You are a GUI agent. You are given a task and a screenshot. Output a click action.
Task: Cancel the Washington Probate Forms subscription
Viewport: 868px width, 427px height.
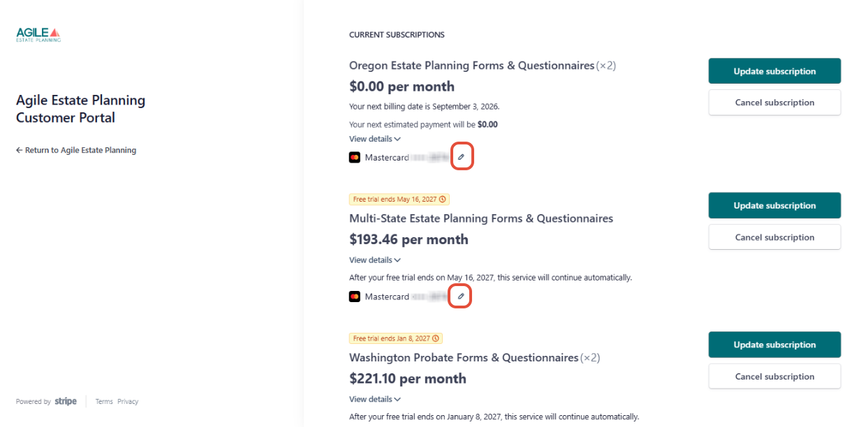(x=774, y=377)
